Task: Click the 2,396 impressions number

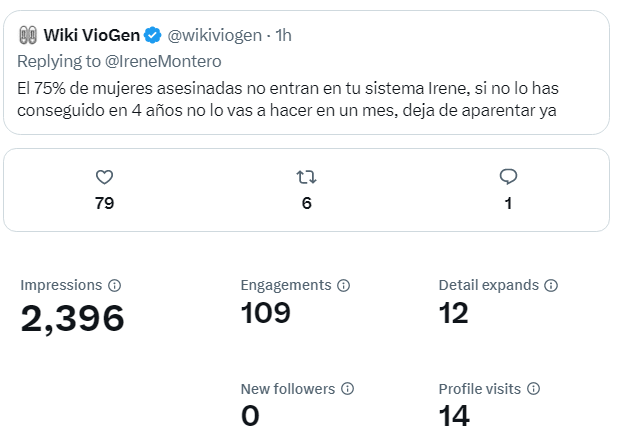Action: click(72, 318)
